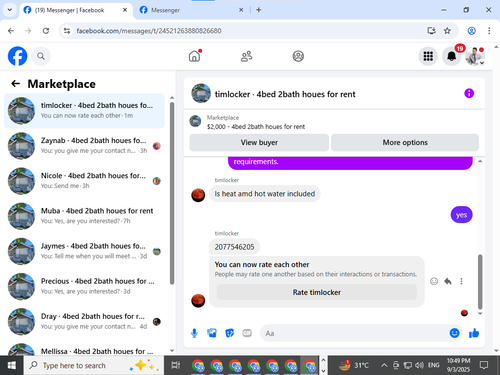This screenshot has width=500, height=375.
Task: Go back using the Marketplace back arrow
Action: point(15,83)
